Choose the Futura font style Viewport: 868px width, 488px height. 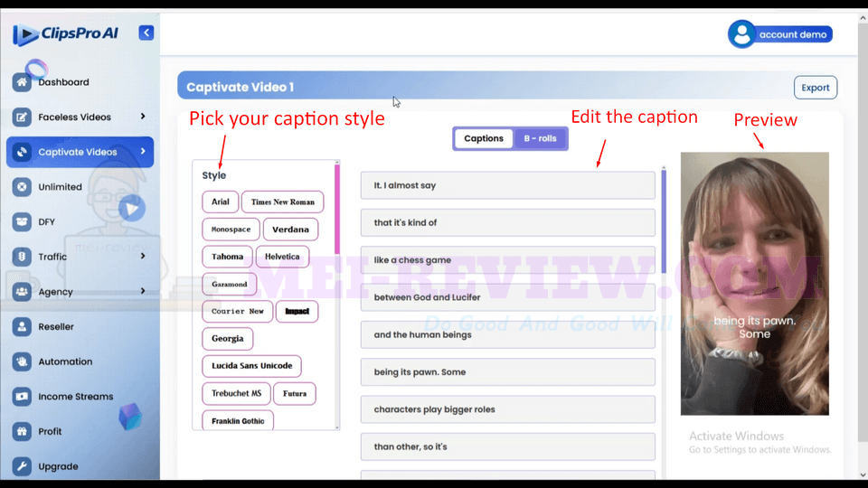tap(295, 393)
